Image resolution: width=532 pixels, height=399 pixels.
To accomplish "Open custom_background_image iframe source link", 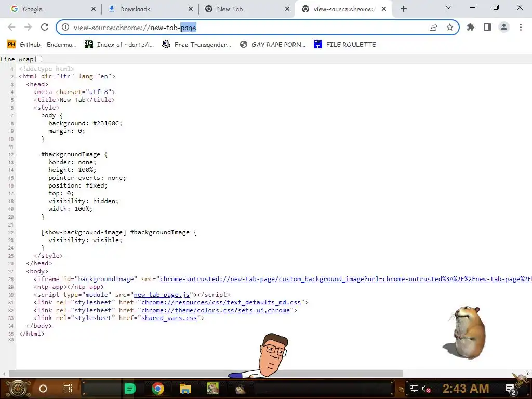I will coord(345,279).
